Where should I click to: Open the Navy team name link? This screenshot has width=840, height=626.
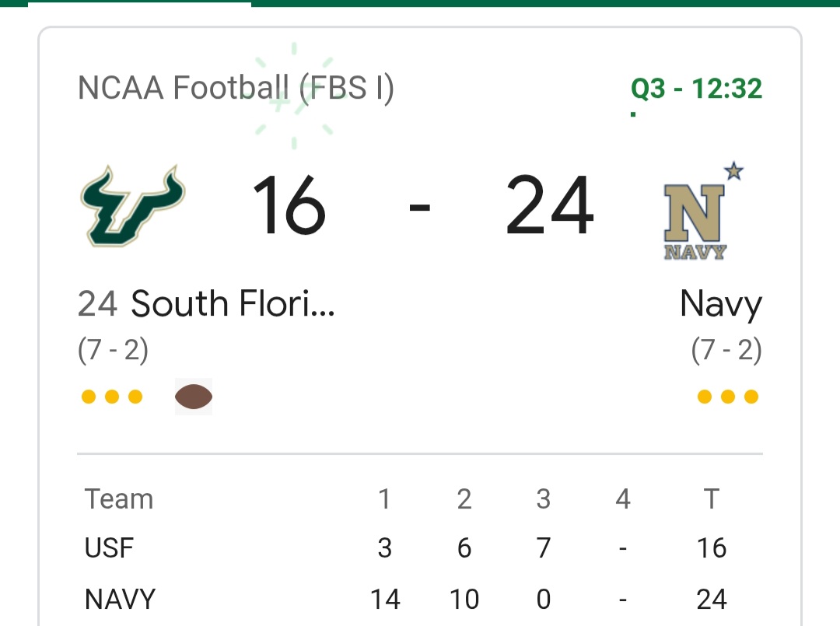tap(720, 306)
